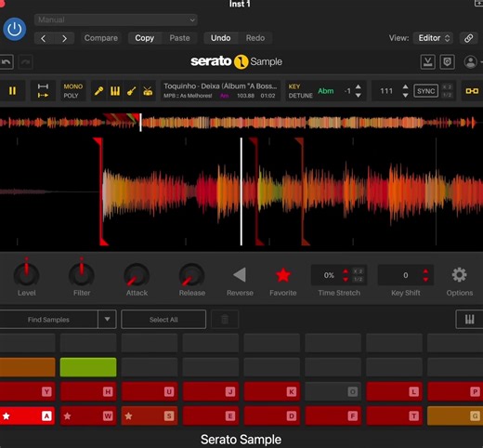Increase Key Shift with up arrow

425,271
